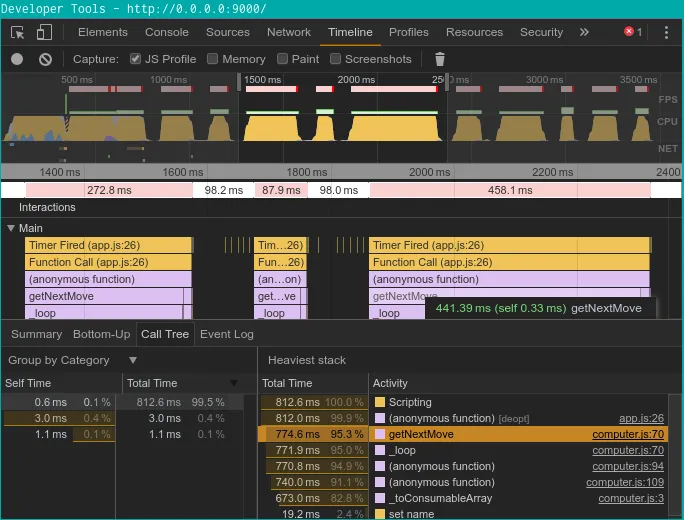Open the Security tab
The image size is (684, 520).
click(x=541, y=32)
